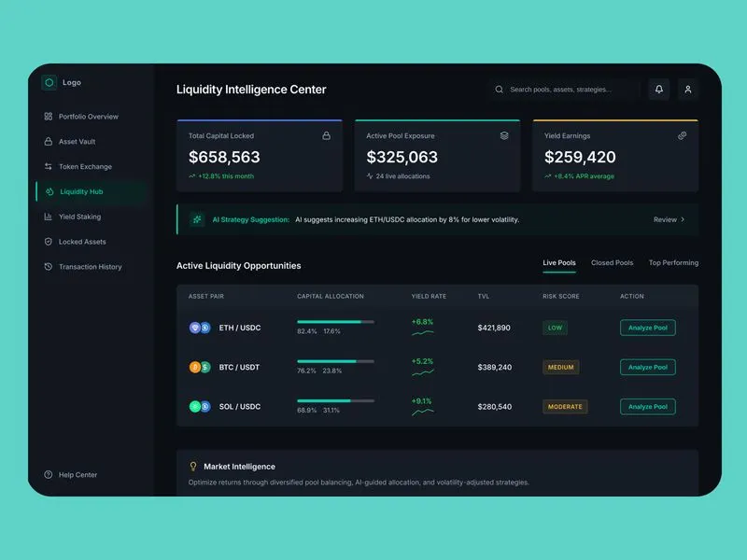Click the ASSET PAIR column header
This screenshot has width=747, height=560.
206,296
